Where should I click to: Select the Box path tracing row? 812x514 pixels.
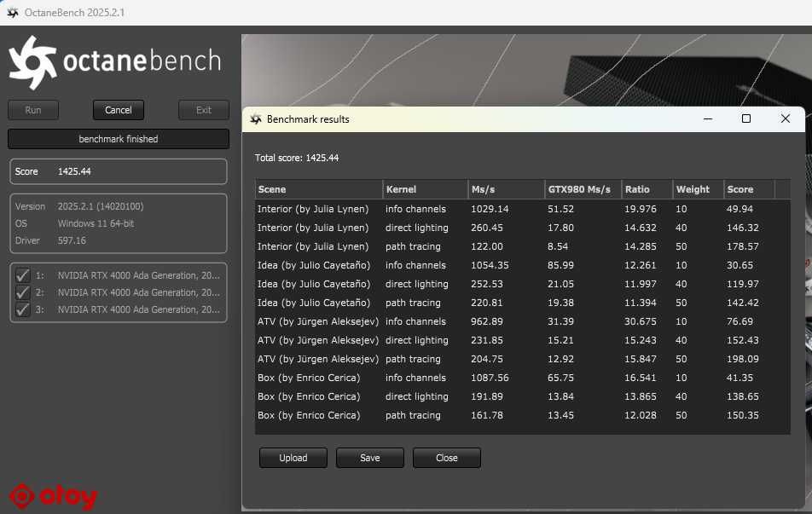pos(523,415)
